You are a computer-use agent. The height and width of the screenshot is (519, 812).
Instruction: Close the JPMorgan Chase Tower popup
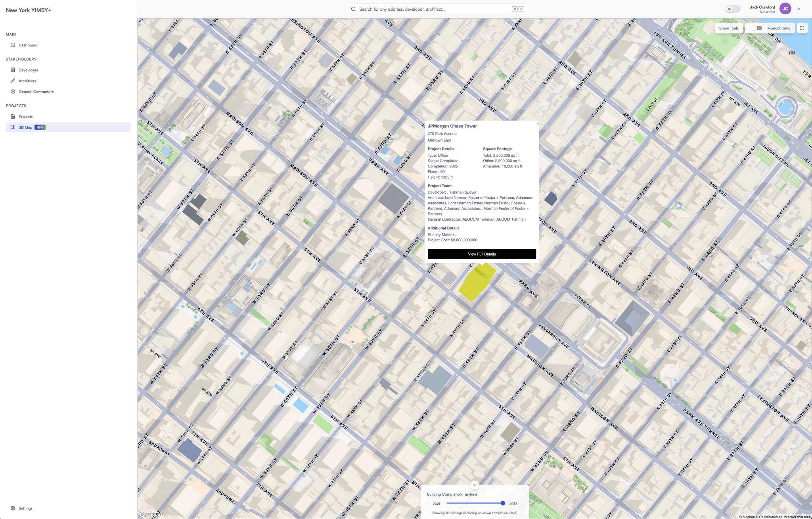click(x=538, y=124)
